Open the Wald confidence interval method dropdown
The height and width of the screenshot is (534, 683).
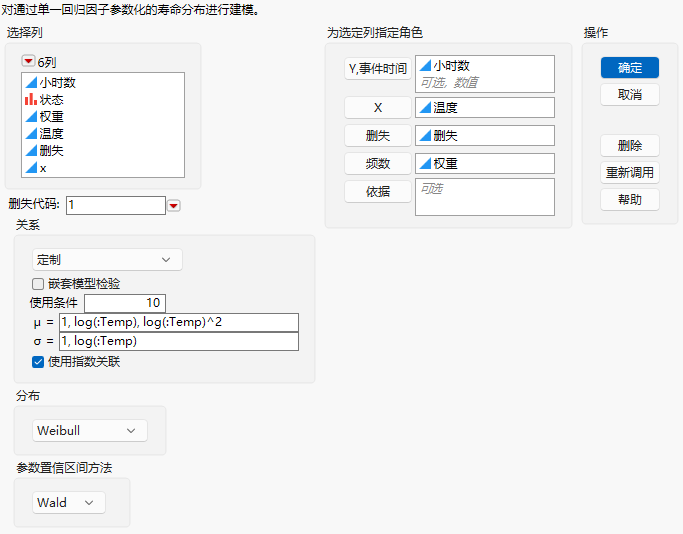[x=69, y=503]
